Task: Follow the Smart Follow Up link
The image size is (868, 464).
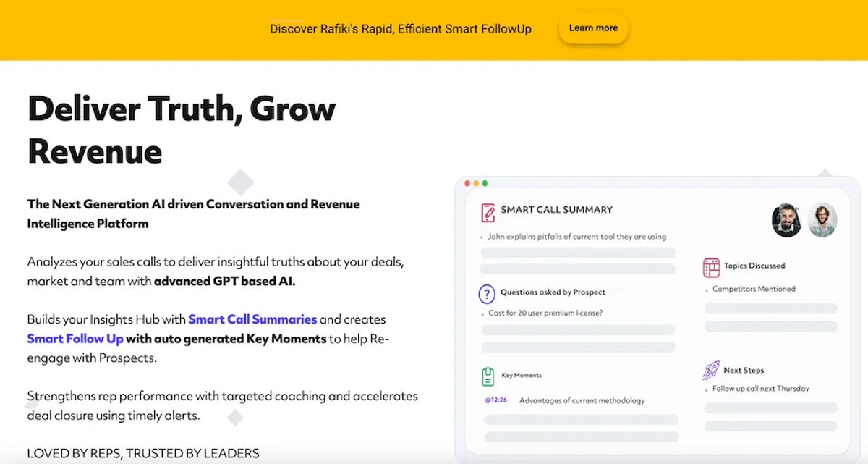Action: tap(75, 338)
